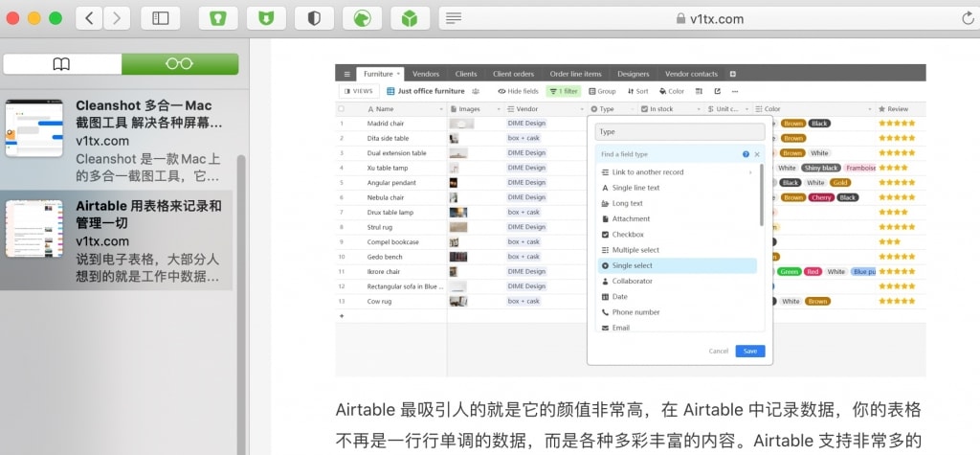The image size is (980, 455).
Task: Click the Find a field type search box
Action: pos(669,154)
